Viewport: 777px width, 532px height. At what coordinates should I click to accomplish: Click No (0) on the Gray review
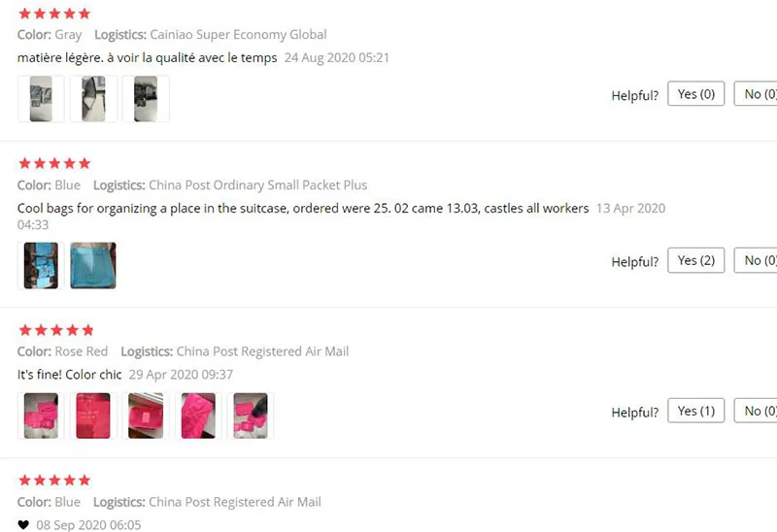pyautogui.click(x=757, y=93)
